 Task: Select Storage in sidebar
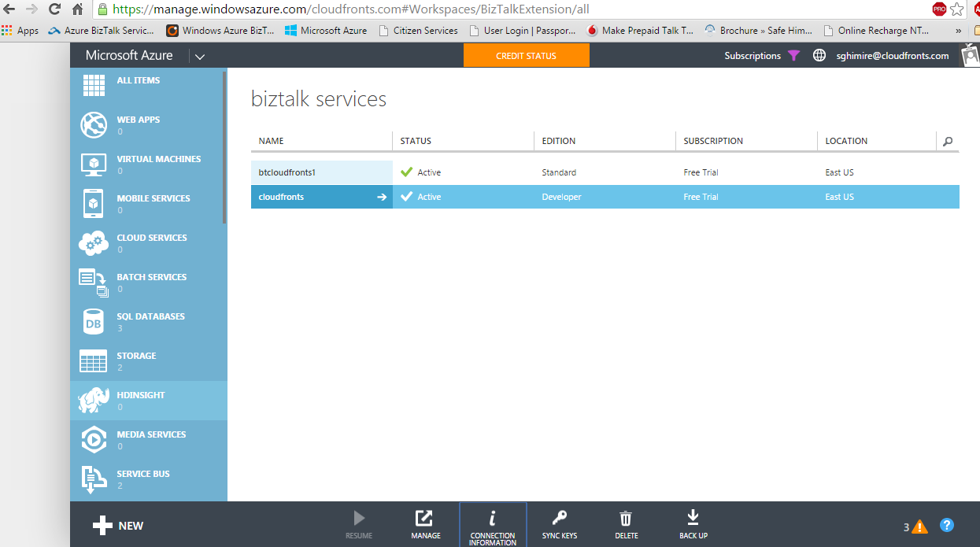[x=149, y=361]
